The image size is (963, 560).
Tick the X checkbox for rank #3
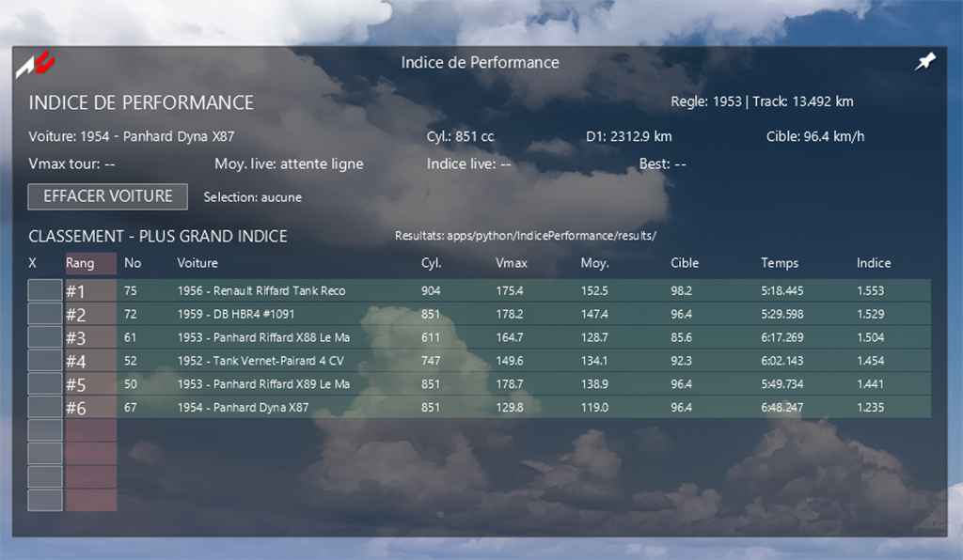45,336
